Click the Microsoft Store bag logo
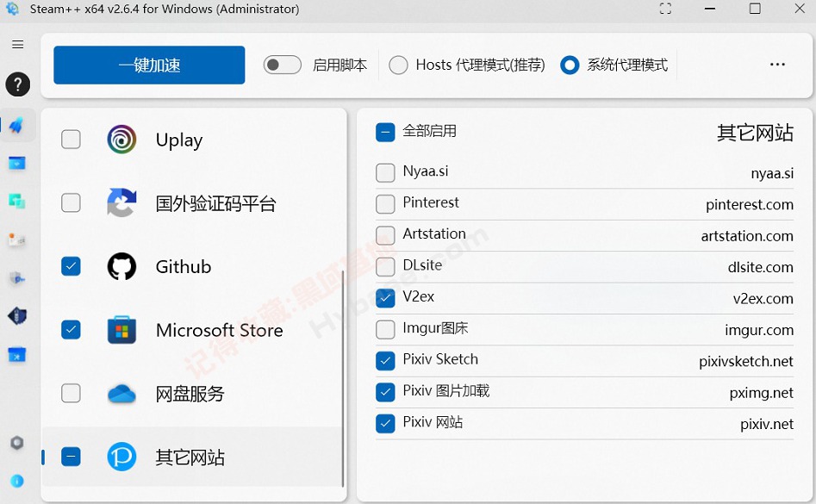Image resolution: width=816 pixels, height=504 pixels. click(121, 330)
